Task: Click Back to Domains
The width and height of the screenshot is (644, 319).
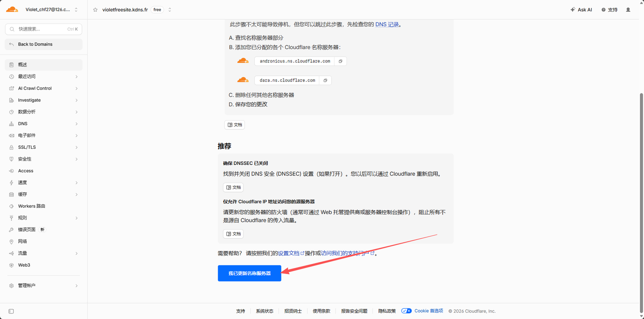Action: click(x=43, y=44)
